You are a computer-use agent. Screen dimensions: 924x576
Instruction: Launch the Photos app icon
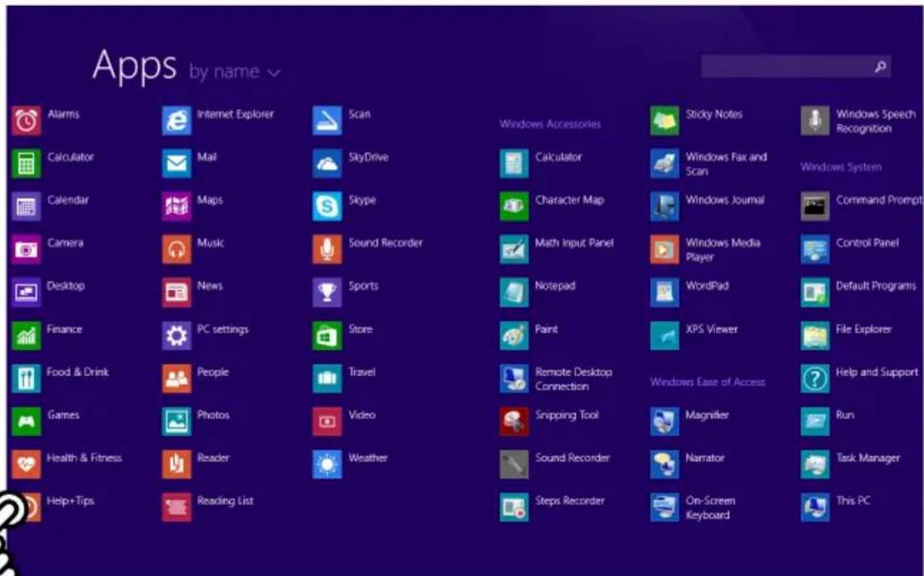pyautogui.click(x=177, y=422)
